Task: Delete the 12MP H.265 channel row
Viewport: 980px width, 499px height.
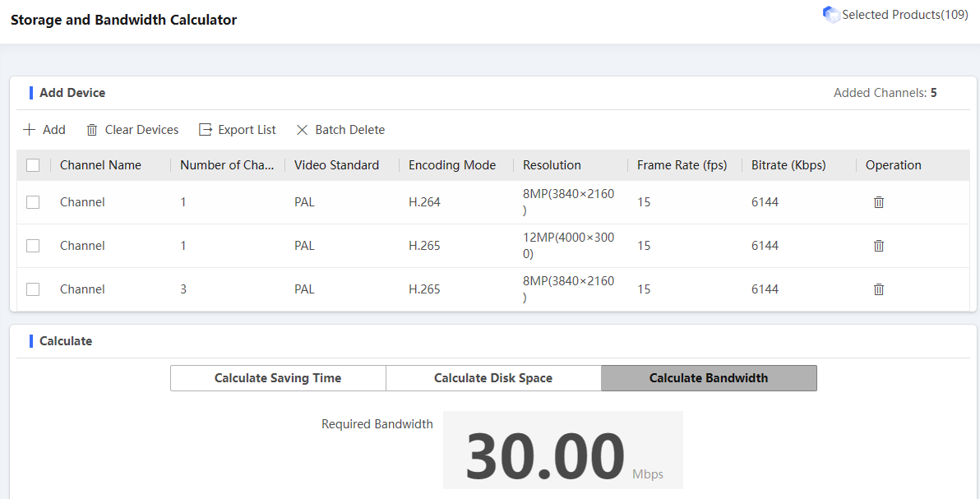Action: click(878, 245)
